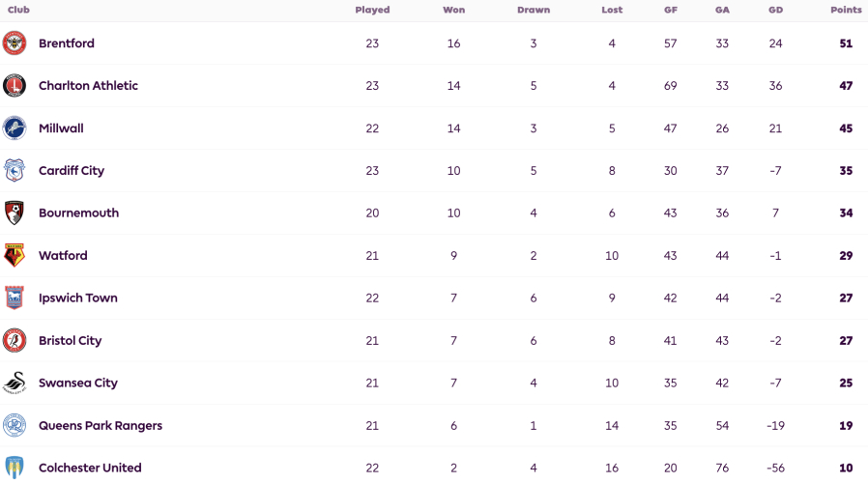Open the Cardiff City bluebird badge
Viewport: 868px width, 483px height.
(x=14, y=170)
